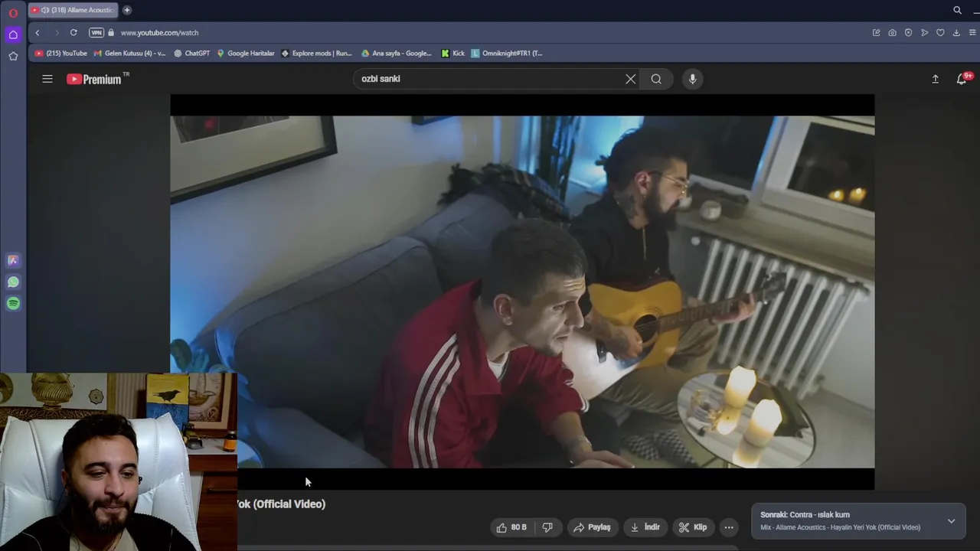Open Spotify in Opera sidebar
The image size is (980, 551).
(13, 304)
